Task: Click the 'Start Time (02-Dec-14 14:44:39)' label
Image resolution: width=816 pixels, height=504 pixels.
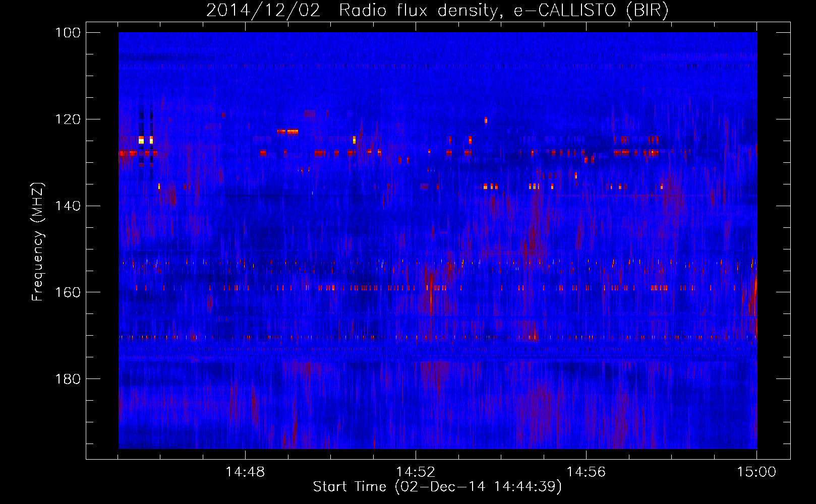Action: [437, 487]
